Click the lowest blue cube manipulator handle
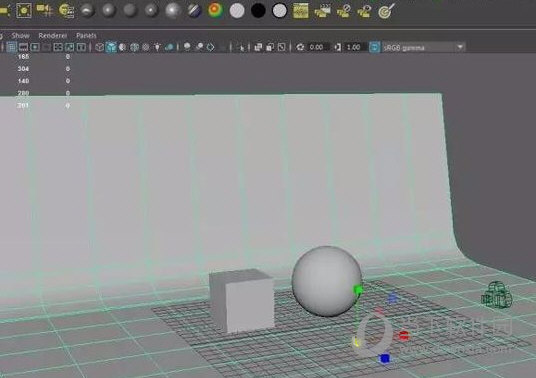 pos(385,359)
